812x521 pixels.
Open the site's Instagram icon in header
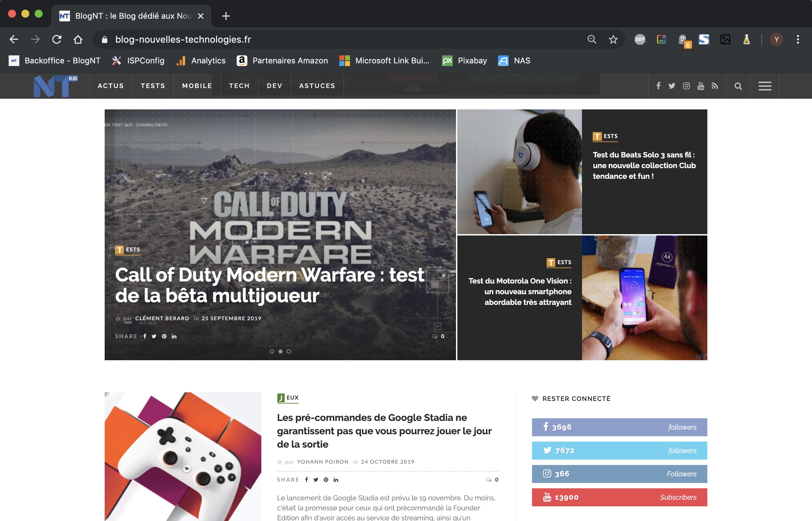pyautogui.click(x=686, y=86)
